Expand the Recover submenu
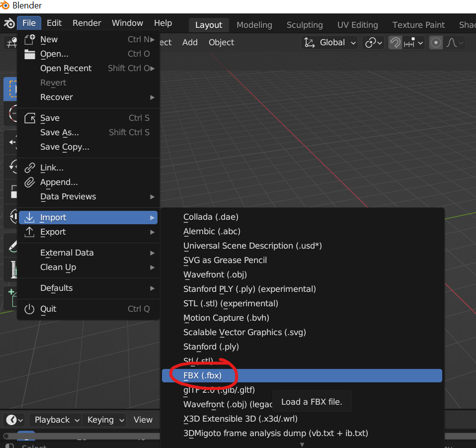Image resolution: width=476 pixels, height=448 pixels. point(88,97)
